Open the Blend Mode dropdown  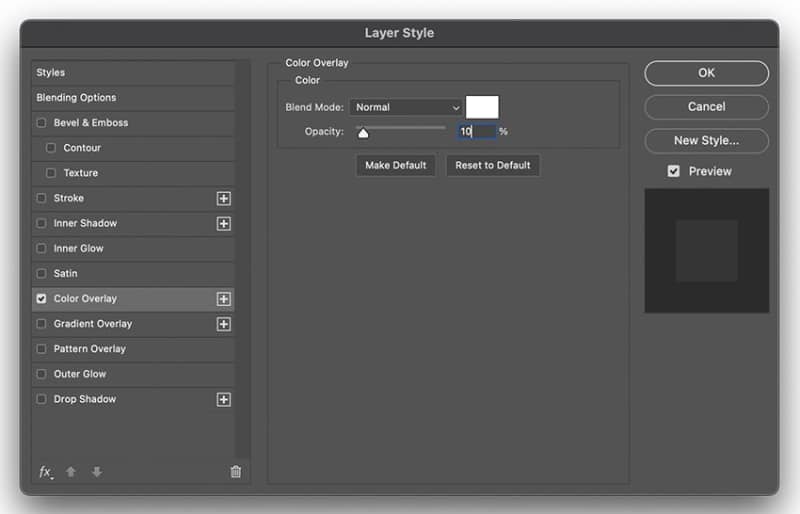point(406,107)
